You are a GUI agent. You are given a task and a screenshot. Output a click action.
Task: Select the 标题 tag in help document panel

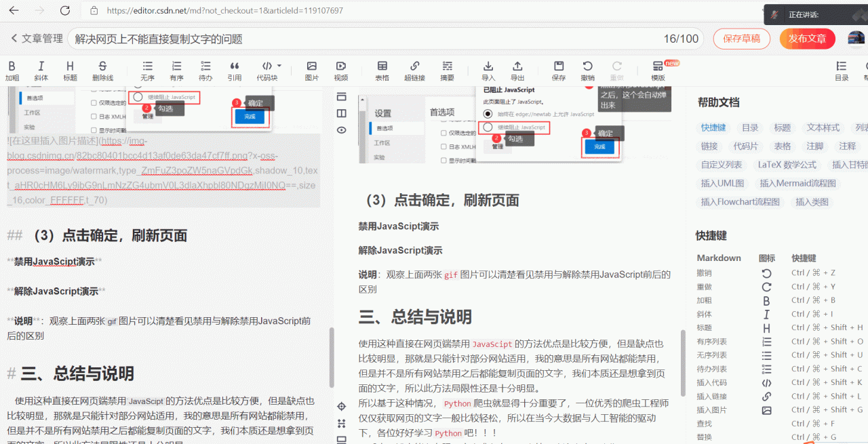point(783,127)
